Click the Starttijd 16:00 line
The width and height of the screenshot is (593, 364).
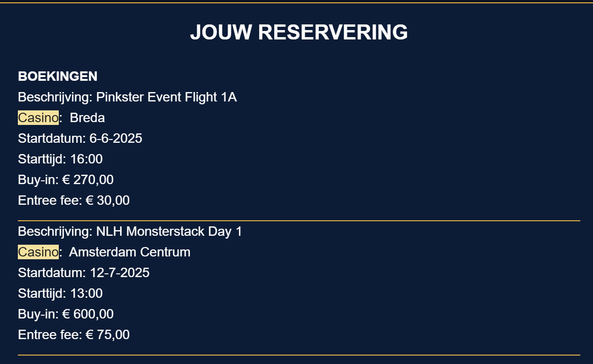coord(60,159)
